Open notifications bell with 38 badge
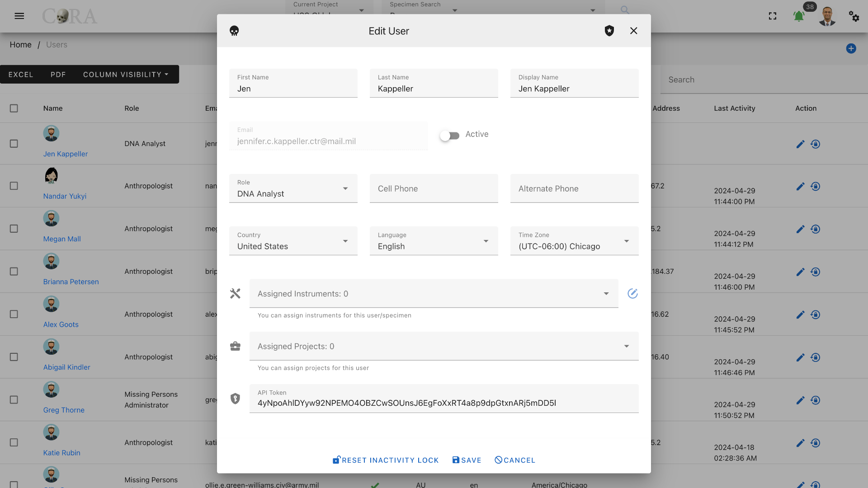The height and width of the screenshot is (488, 868). [x=799, y=16]
